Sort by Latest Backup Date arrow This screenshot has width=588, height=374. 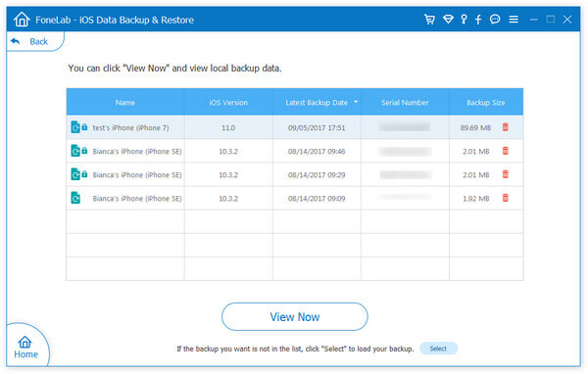356,102
